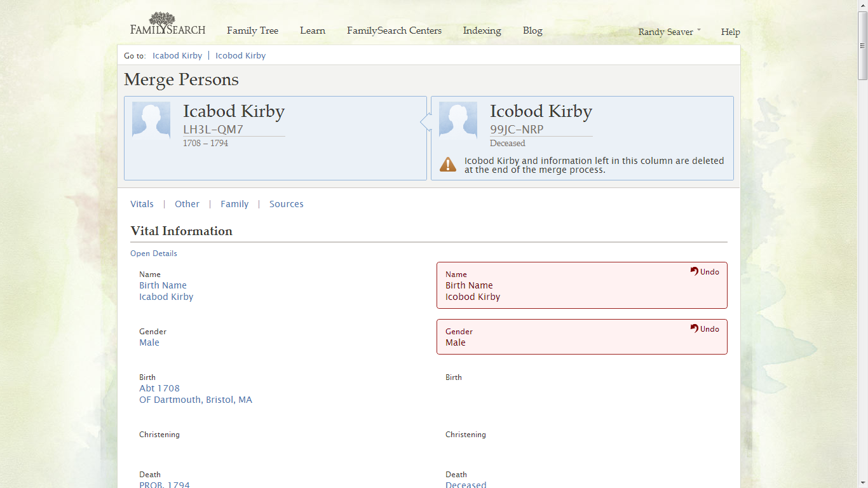
Task: Select the Other tab
Action: pos(187,204)
